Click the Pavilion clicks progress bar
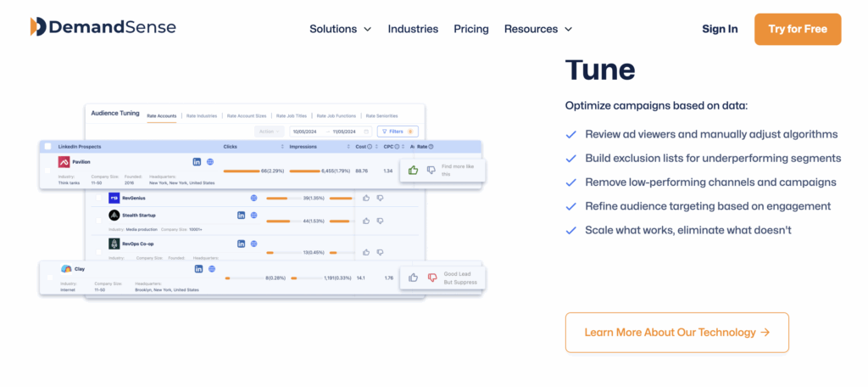Viewport: 868px width, 387px height. [242, 171]
